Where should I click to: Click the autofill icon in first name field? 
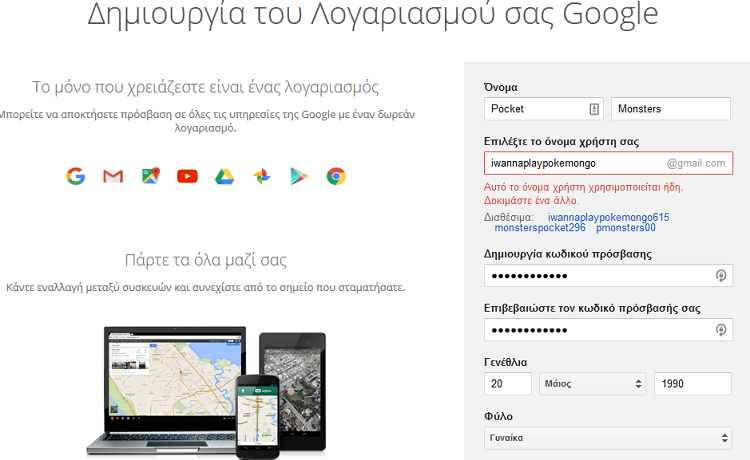[594, 109]
